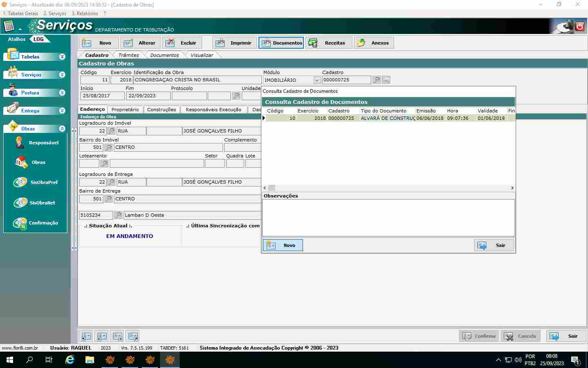Open the Módulo dropdown

pyautogui.click(x=316, y=80)
